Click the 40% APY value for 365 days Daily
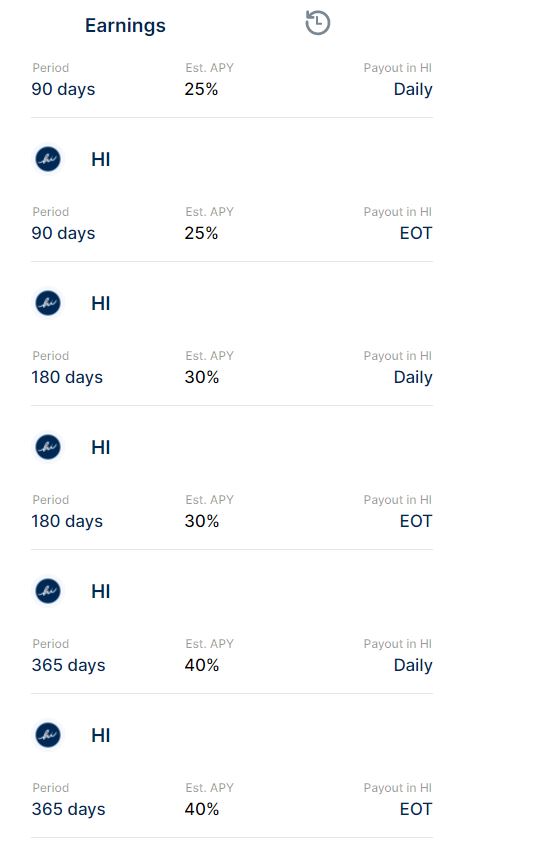This screenshot has height=851, width=534. pyautogui.click(x=202, y=665)
